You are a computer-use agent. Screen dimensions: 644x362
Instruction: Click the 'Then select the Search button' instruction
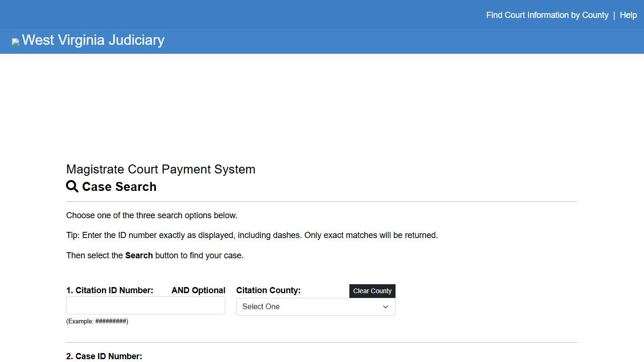point(155,255)
